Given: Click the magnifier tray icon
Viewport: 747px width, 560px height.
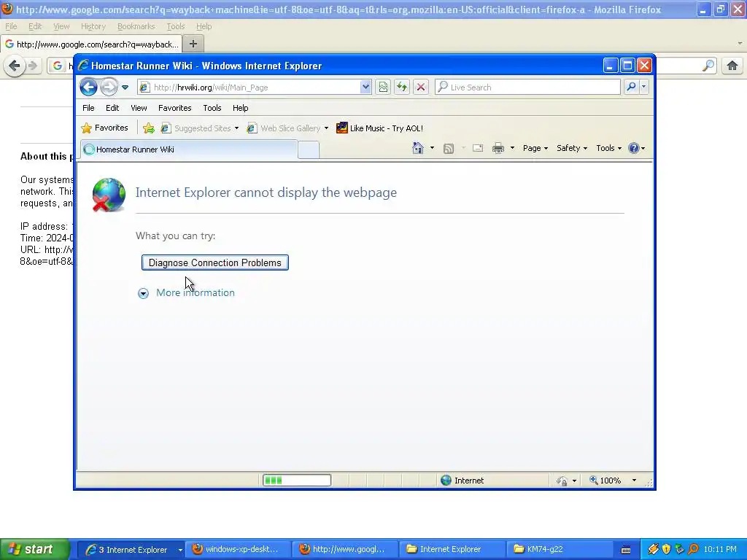Looking at the screenshot, I should [693, 549].
